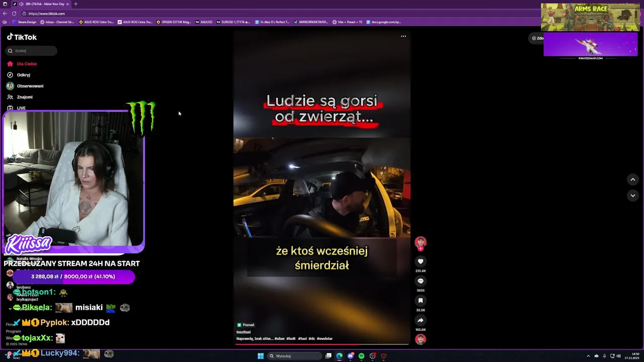
Task: Go to next video arrow
Action: 633,196
